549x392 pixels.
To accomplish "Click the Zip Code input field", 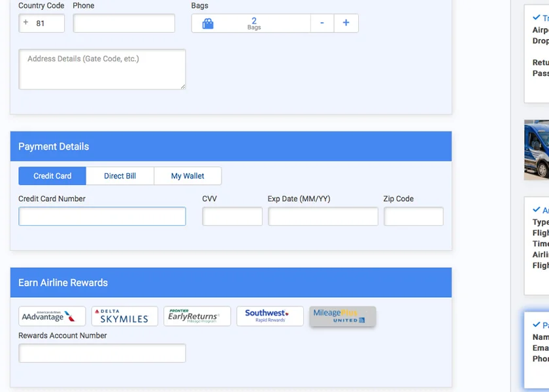I will [414, 216].
